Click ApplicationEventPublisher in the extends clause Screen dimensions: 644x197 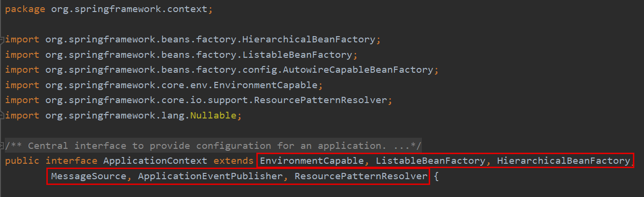(210, 176)
